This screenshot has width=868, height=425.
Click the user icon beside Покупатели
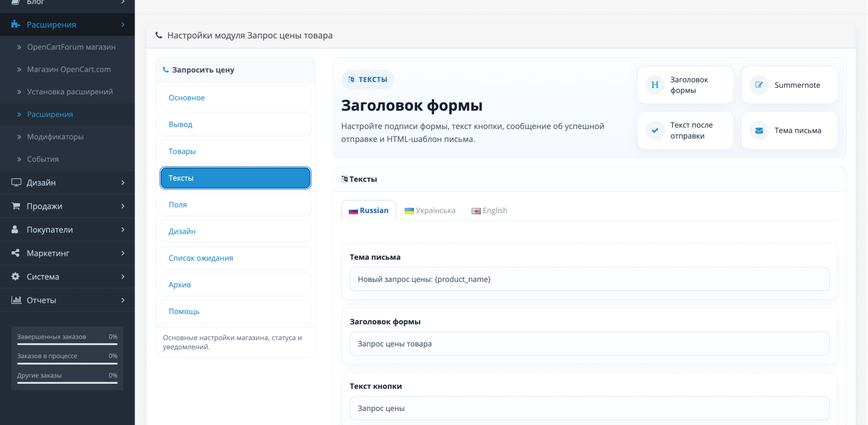(x=15, y=229)
